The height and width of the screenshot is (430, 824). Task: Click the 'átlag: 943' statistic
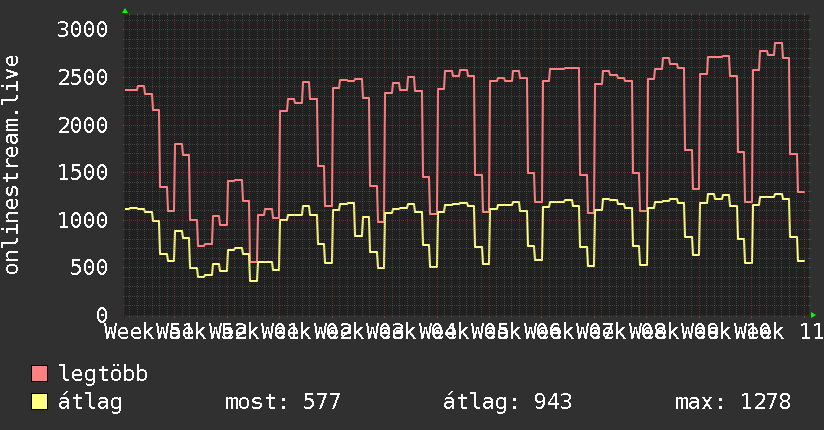click(507, 402)
